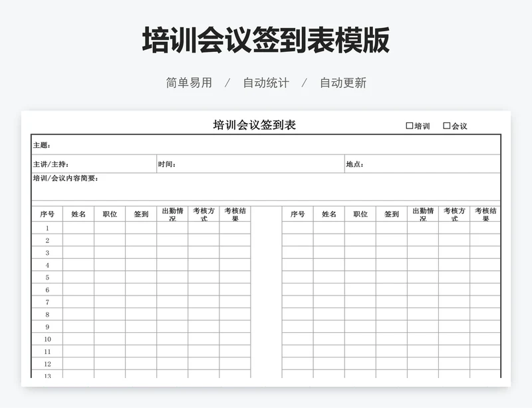Click the 培训会议签到表 sheet title

pos(255,125)
